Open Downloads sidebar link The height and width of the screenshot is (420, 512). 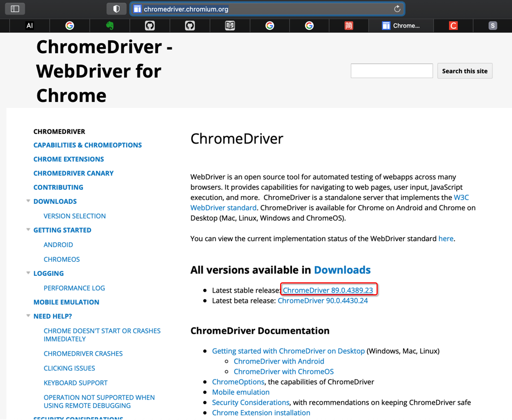55,202
